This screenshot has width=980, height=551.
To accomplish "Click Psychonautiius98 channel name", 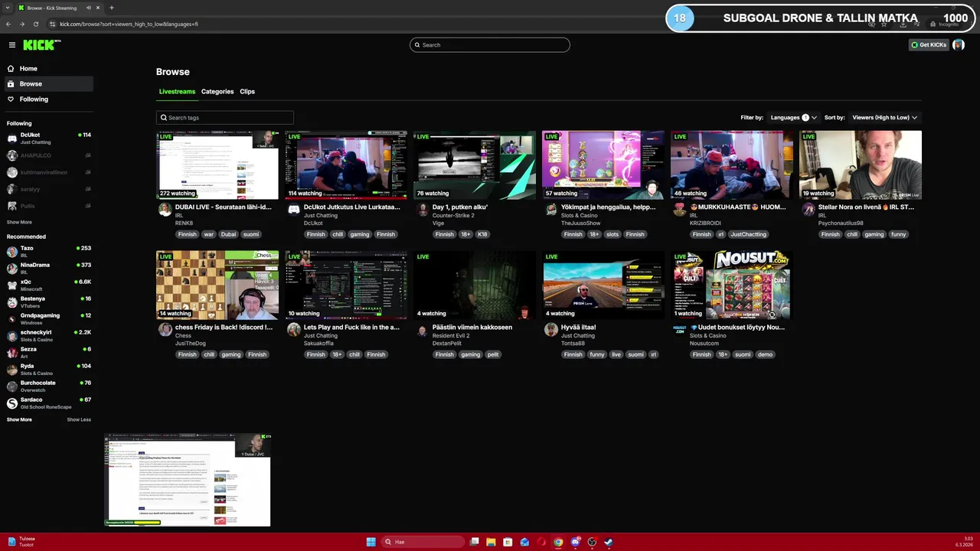I will pyautogui.click(x=841, y=223).
